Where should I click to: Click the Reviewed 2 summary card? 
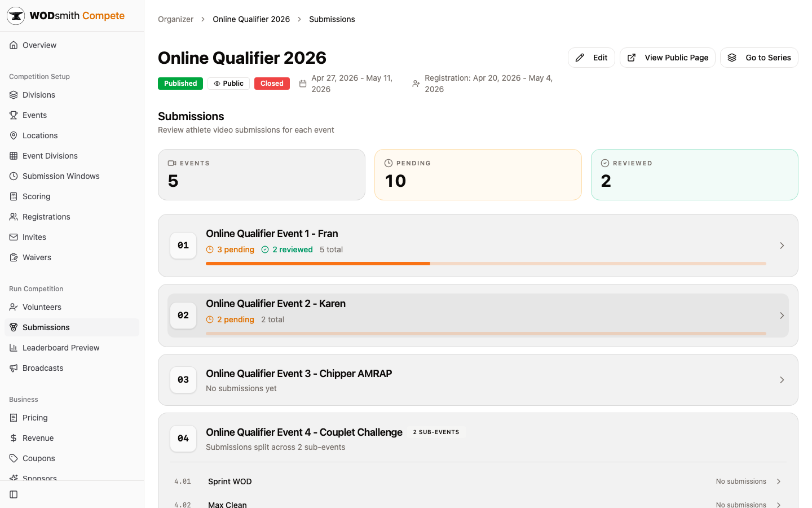[x=695, y=174]
